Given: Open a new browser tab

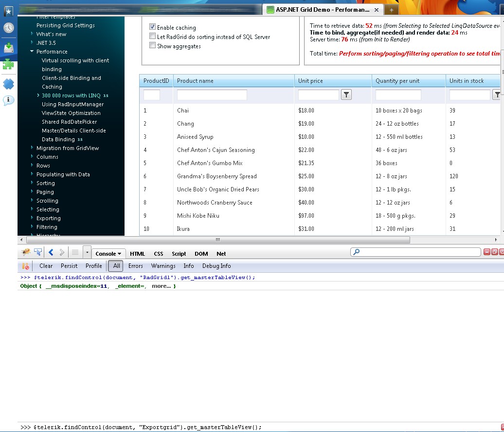Looking at the screenshot, I should coord(392,10).
